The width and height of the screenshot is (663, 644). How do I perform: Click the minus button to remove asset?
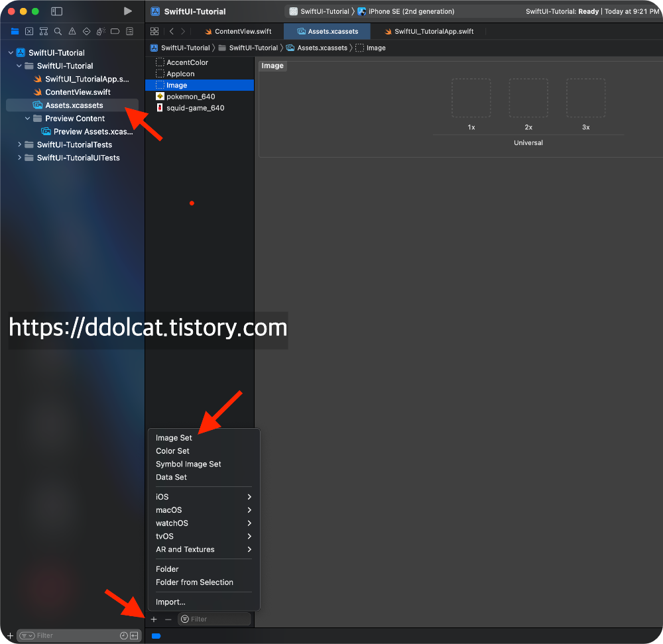coord(168,619)
